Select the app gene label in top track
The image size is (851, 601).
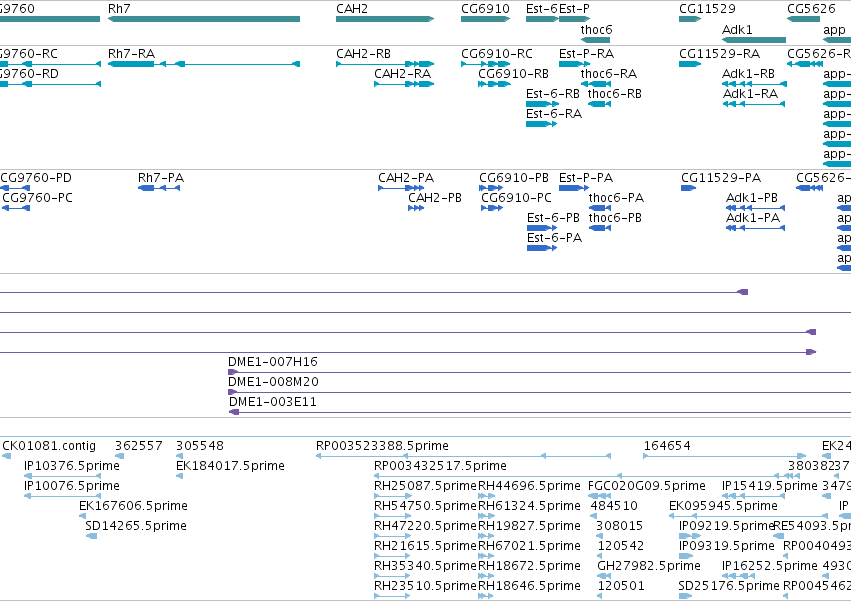(834, 30)
